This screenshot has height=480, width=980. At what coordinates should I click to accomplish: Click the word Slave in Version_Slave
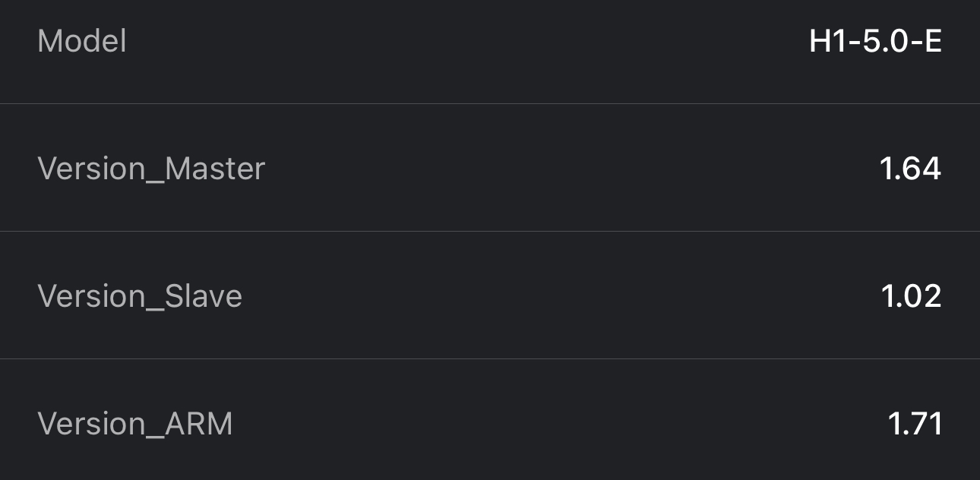coord(204,296)
